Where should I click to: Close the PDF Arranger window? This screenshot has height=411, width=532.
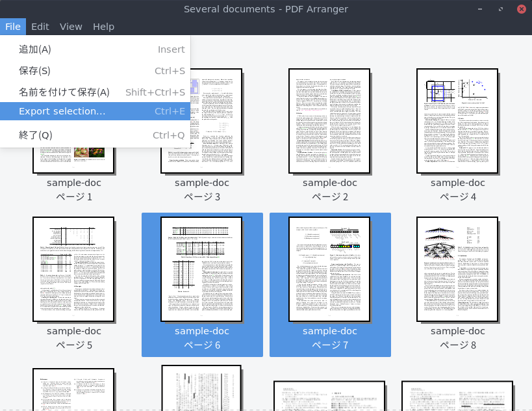pos(521,9)
